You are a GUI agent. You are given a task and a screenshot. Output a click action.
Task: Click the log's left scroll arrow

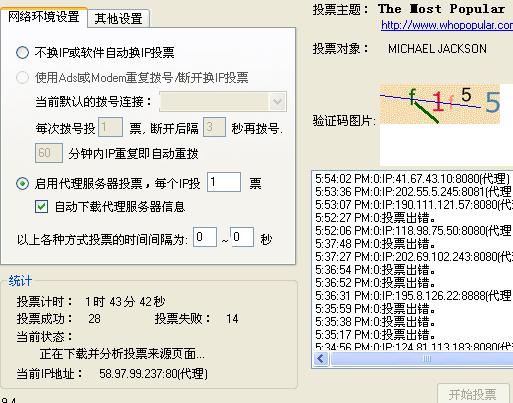pos(321,359)
